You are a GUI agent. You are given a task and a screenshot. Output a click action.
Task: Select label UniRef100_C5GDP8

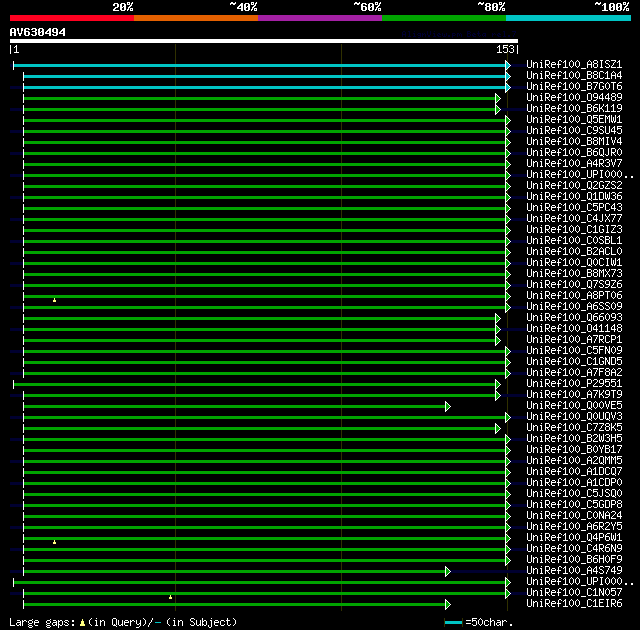tap(574, 505)
